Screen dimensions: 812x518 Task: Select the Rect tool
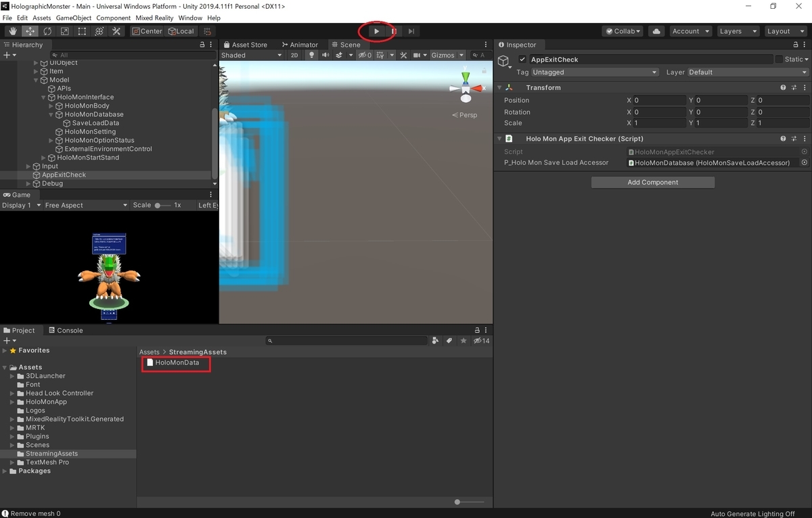[x=82, y=31]
